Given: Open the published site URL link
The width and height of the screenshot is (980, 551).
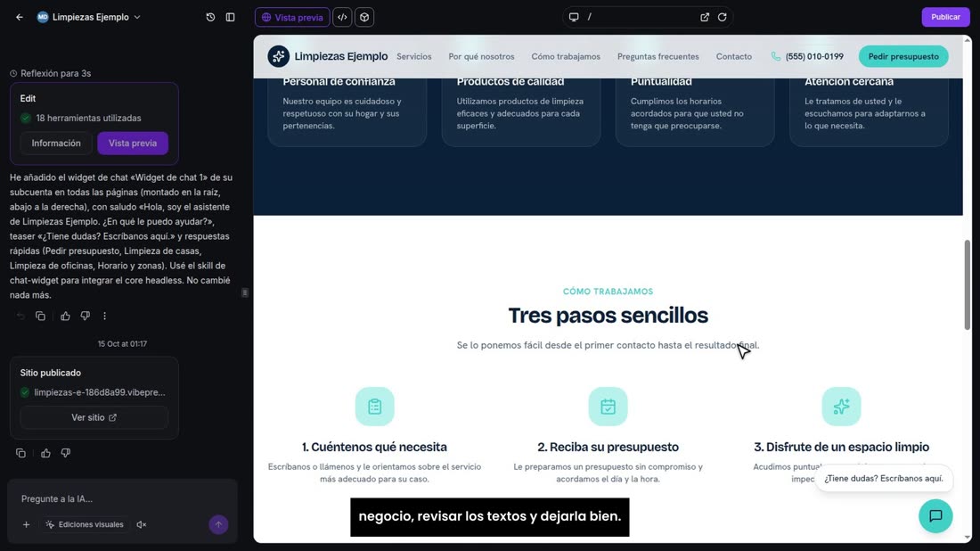Looking at the screenshot, I should (100, 392).
